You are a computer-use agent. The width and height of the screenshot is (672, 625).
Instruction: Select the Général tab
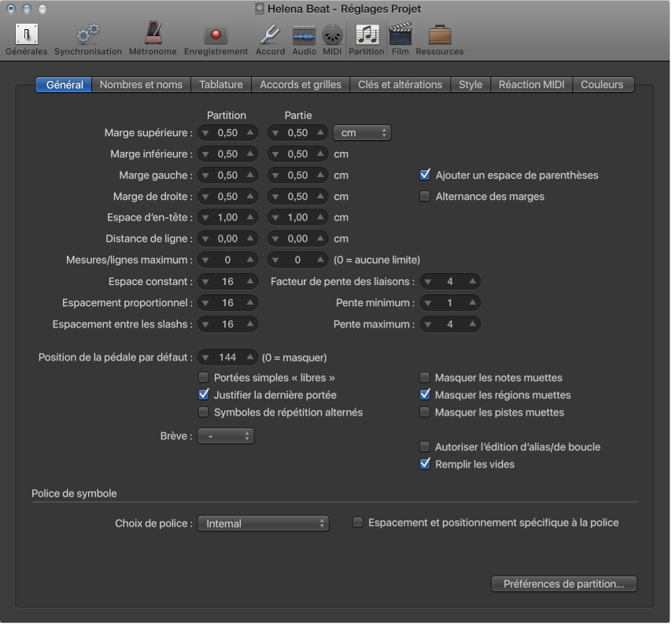pyautogui.click(x=64, y=84)
